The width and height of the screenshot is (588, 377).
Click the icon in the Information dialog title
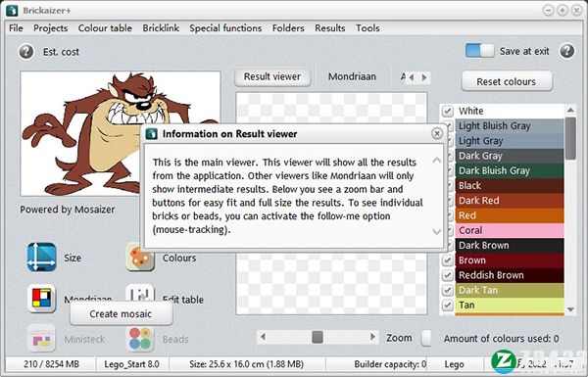click(x=152, y=134)
